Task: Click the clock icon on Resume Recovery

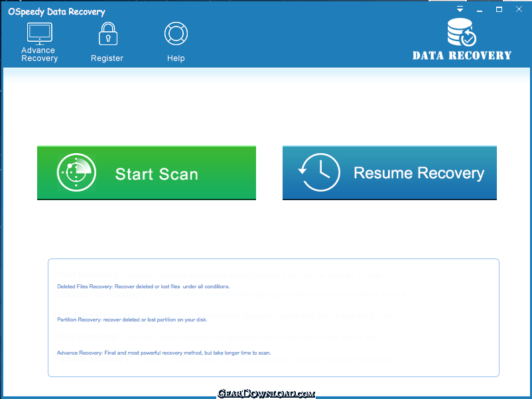Action: click(x=319, y=172)
